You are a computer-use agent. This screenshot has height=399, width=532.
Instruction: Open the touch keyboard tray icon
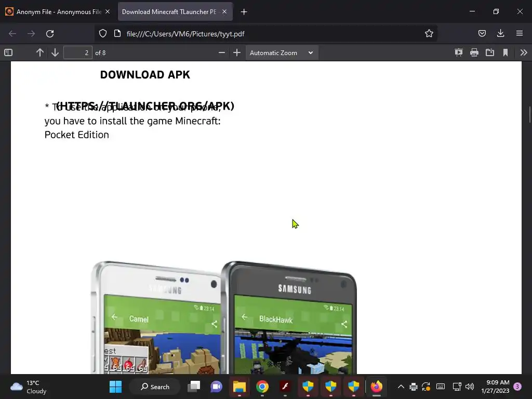[441, 387]
